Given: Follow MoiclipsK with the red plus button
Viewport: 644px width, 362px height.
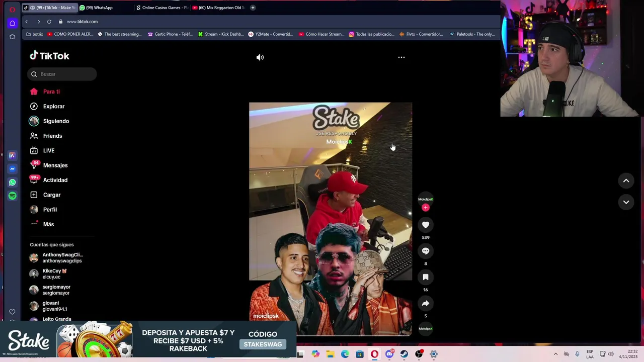Looking at the screenshot, I should click(x=426, y=208).
